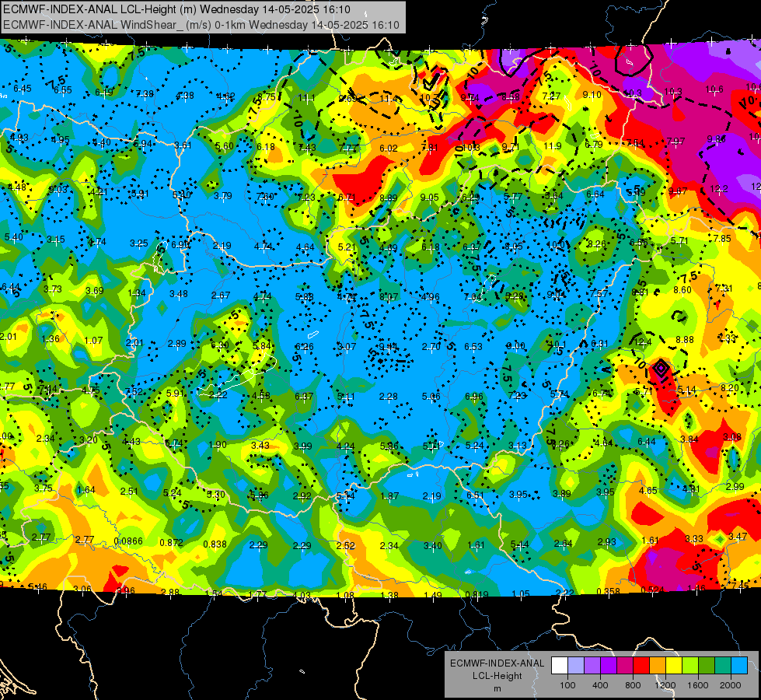
Task: Click the wind shear value '2.28'
Action: click(388, 397)
